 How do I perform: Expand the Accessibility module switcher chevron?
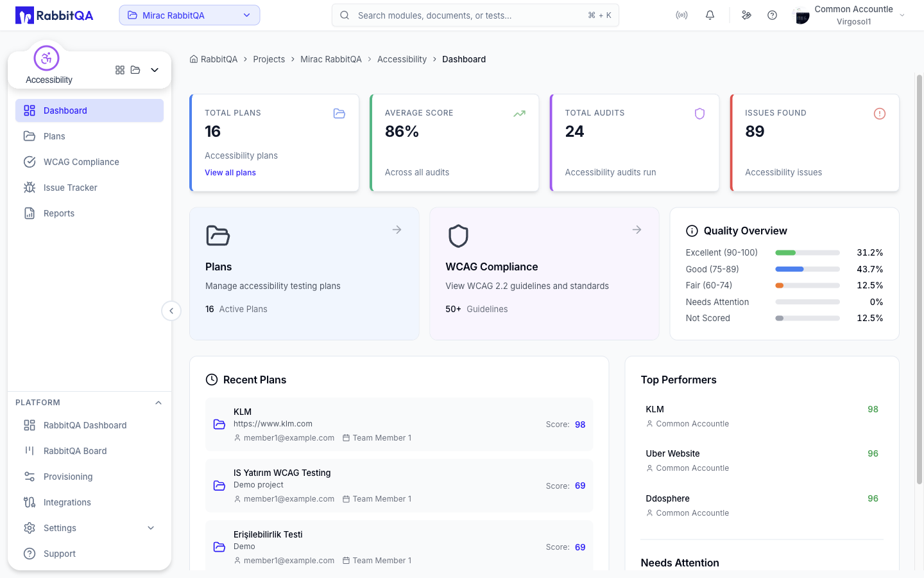tap(155, 70)
